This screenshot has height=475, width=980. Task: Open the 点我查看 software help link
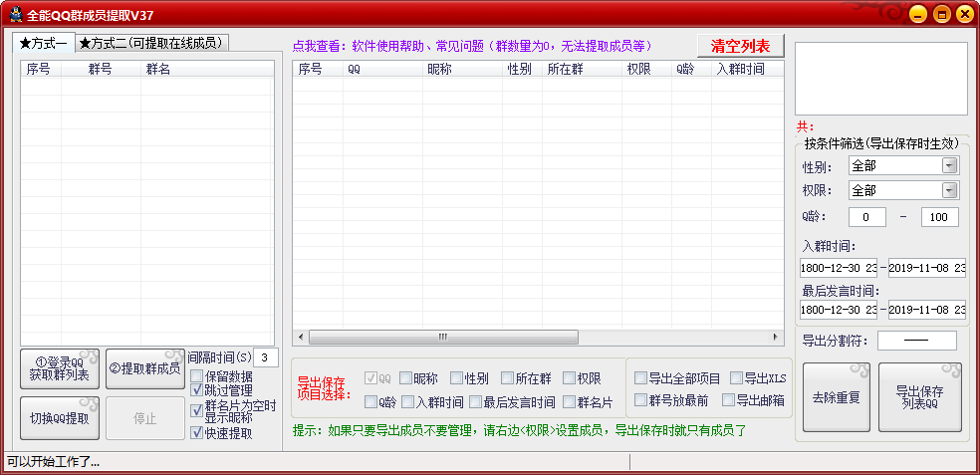tap(472, 46)
